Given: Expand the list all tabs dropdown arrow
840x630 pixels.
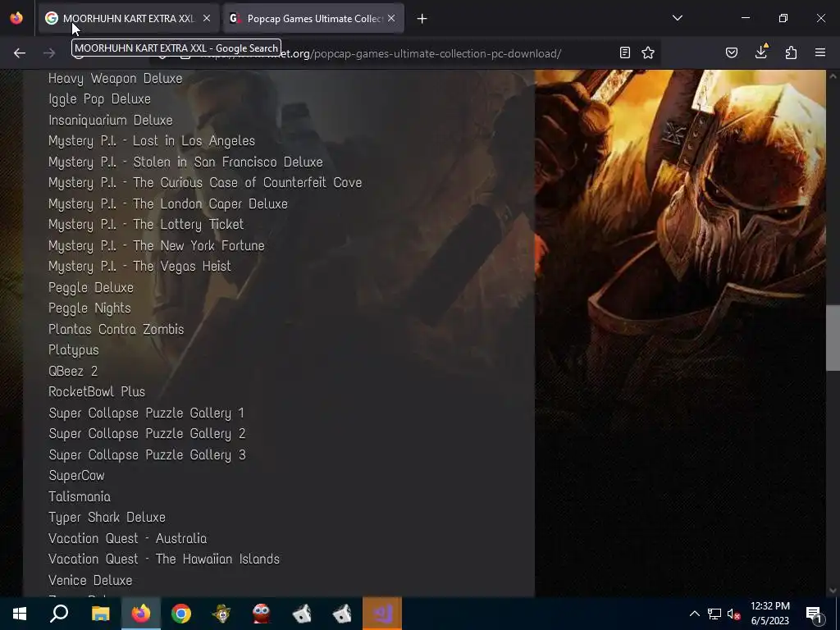Looking at the screenshot, I should pos(677,18).
